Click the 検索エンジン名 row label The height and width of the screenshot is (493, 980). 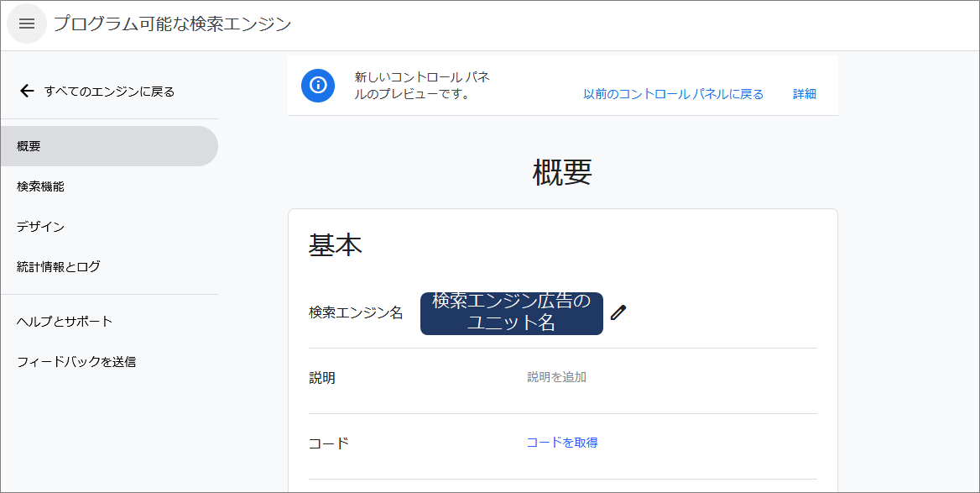[x=356, y=313]
